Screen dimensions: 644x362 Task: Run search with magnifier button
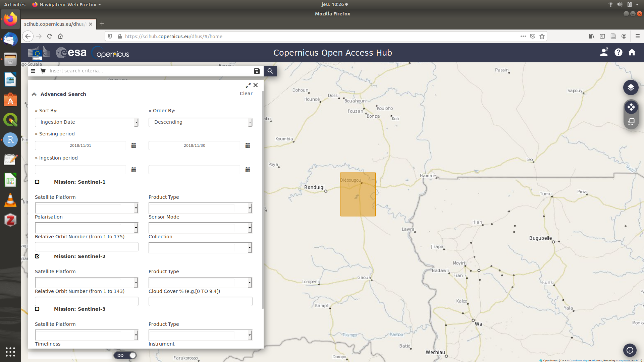click(x=270, y=71)
